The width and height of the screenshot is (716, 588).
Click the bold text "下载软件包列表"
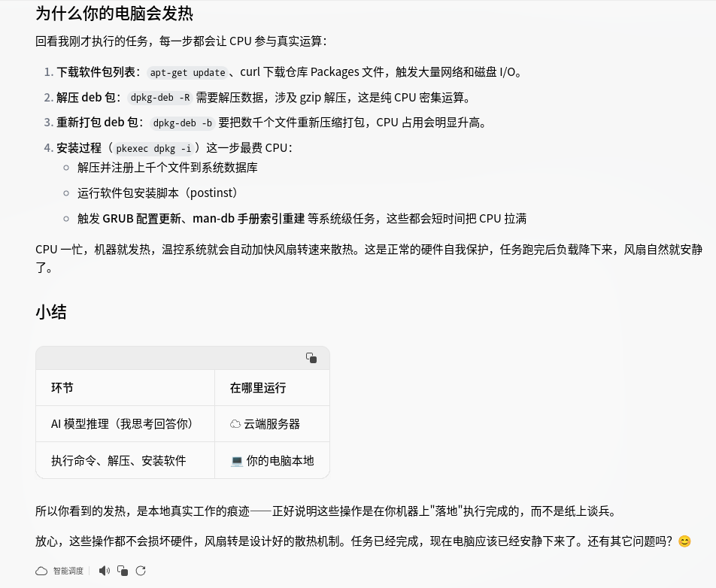tap(96, 72)
